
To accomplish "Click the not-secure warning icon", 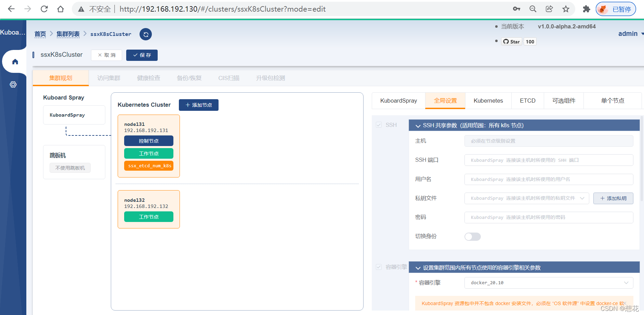I will coord(81,9).
